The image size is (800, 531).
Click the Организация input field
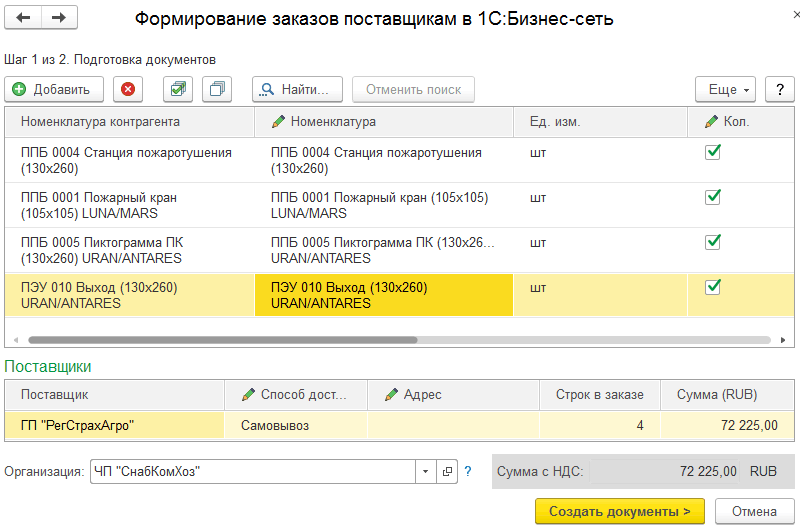click(253, 471)
